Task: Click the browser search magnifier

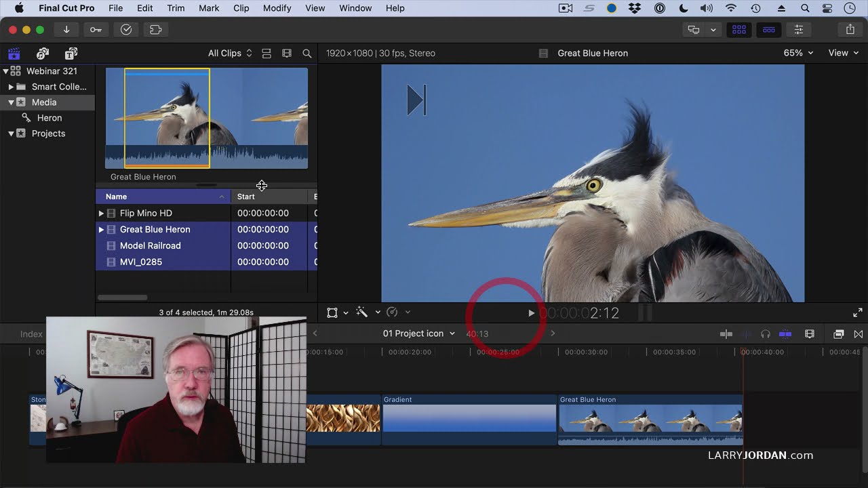Action: click(307, 54)
